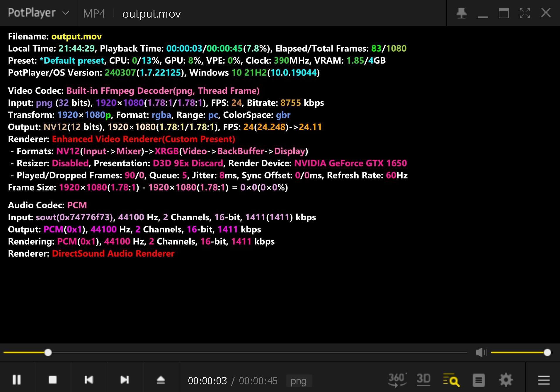The height and width of the screenshot is (392, 560).
Task: Mute audio using the speaker icon
Action: pyautogui.click(x=481, y=352)
